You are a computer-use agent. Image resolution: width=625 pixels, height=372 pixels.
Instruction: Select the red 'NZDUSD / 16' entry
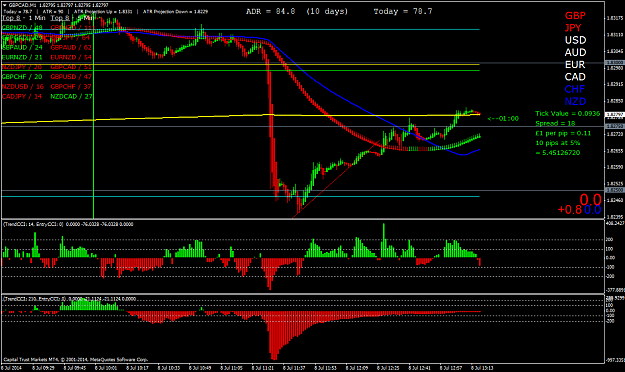tap(23, 87)
